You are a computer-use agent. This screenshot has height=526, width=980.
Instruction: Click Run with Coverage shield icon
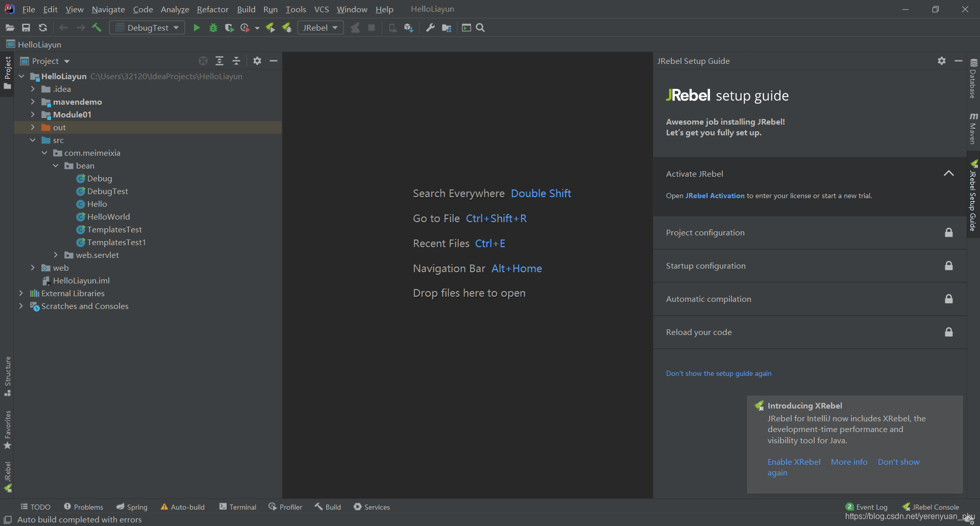[229, 28]
